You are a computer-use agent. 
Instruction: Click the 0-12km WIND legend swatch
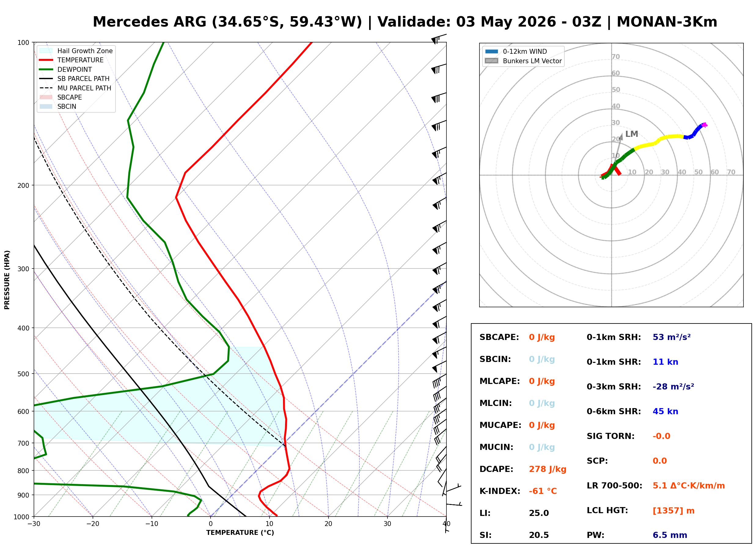[x=492, y=51]
